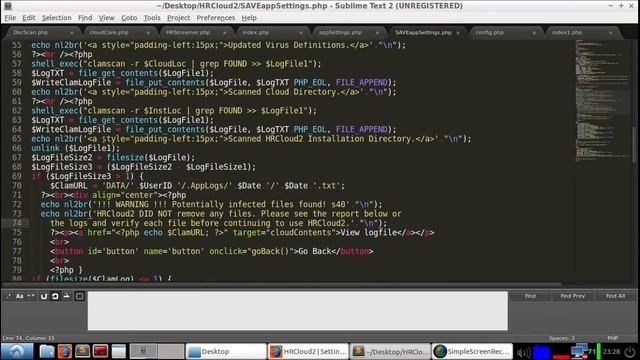Toggle in-selection search option
Screen dimensions: 640x360
[x=55, y=296]
